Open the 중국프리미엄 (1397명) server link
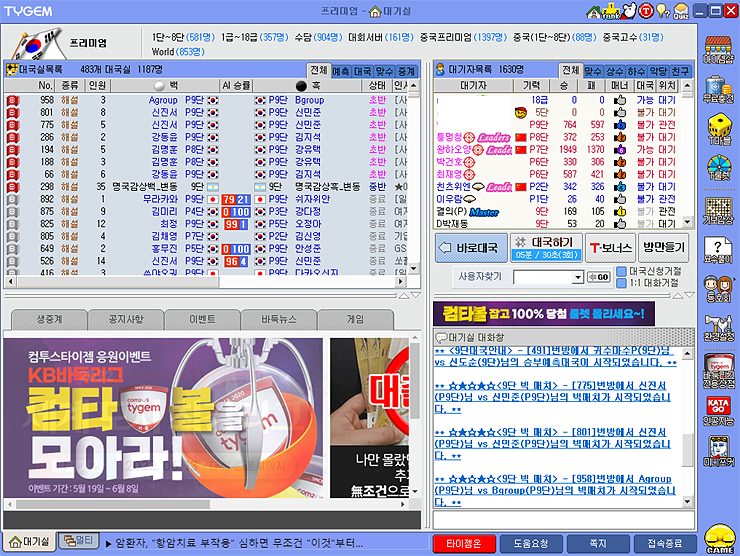The height and width of the screenshot is (556, 740). [463, 37]
